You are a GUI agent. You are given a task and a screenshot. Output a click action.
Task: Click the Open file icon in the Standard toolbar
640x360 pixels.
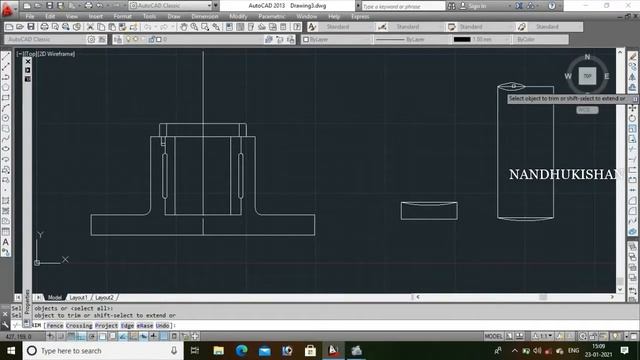(20, 27)
